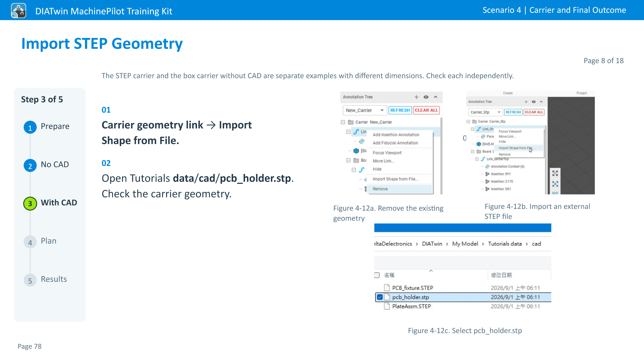Click fit-to-view arrows icon in dark viewport
The image size is (644, 362).
pos(555,173)
